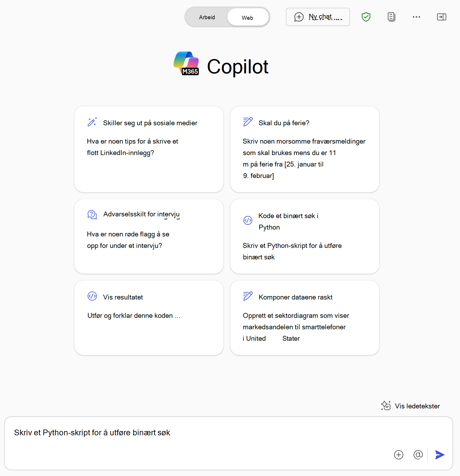Viewport: 460px width, 476px height.
Task: Click the question bubble icon on interview card
Action: [x=92, y=214]
